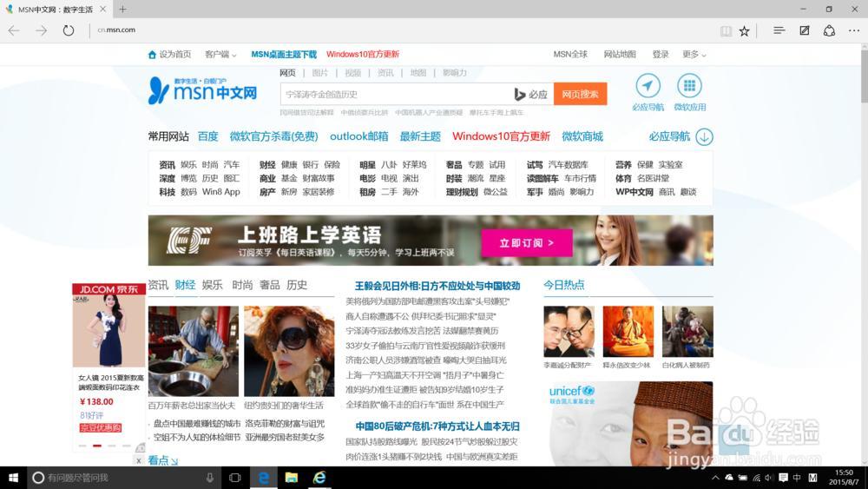Go forward with the browser forward arrow
The height and width of the screenshot is (489, 868).
pos(42,30)
